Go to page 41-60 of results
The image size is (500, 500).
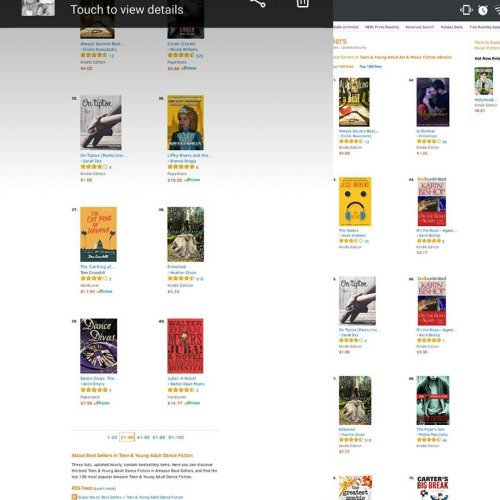(143, 437)
